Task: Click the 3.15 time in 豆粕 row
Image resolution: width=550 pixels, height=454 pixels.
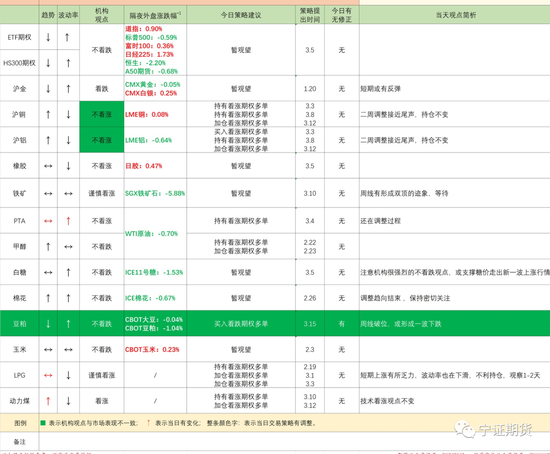Action: pyautogui.click(x=310, y=323)
